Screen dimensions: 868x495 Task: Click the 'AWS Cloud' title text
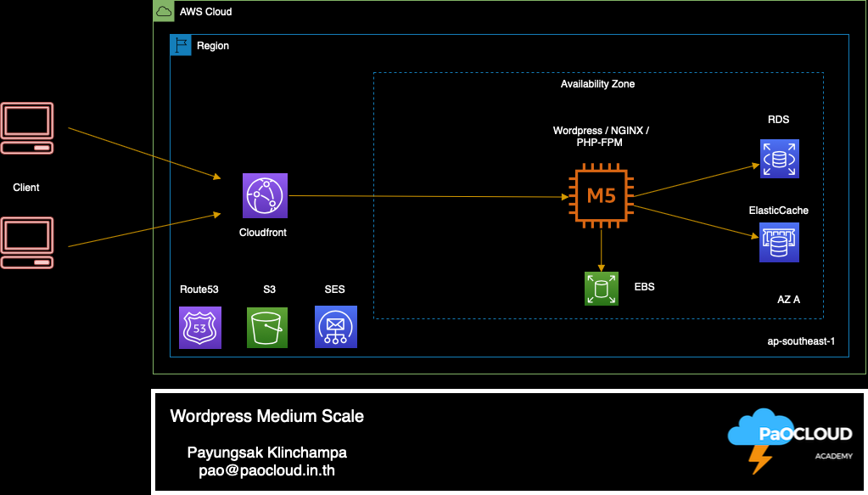point(206,12)
